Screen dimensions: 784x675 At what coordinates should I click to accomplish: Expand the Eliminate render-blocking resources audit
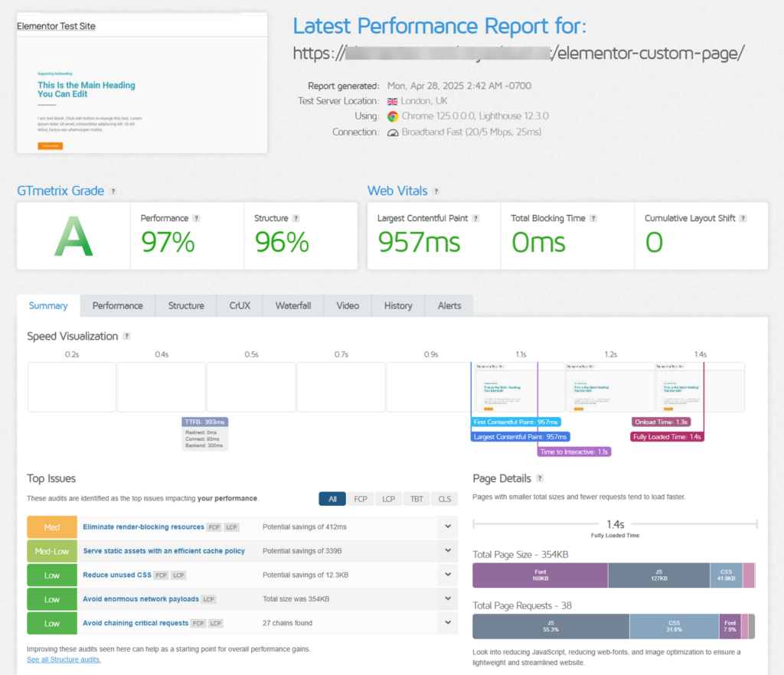point(447,527)
